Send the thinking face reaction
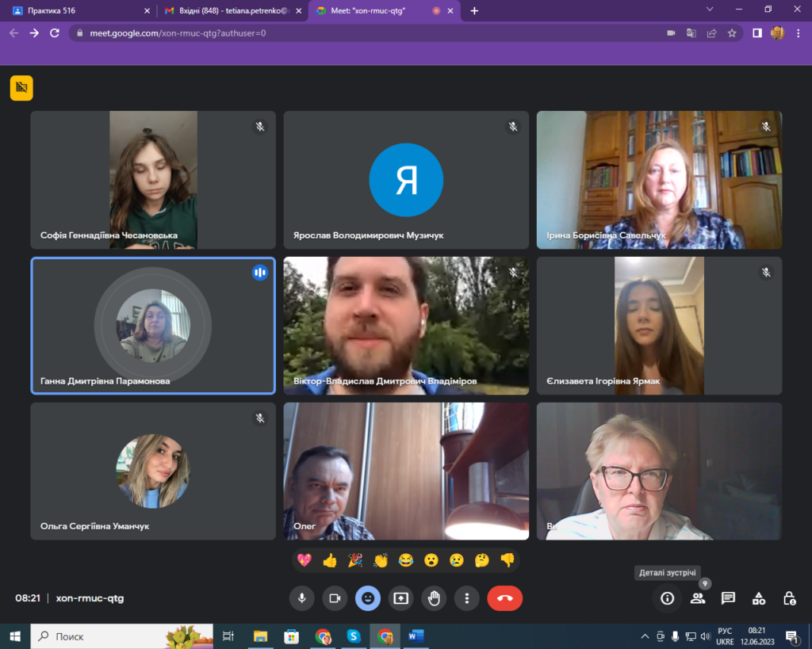The height and width of the screenshot is (649, 812). coord(481,560)
